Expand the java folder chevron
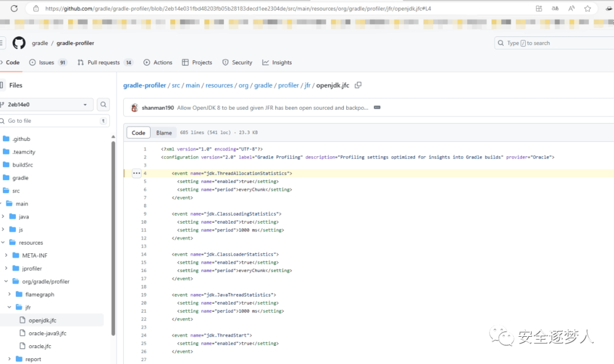 3,216
